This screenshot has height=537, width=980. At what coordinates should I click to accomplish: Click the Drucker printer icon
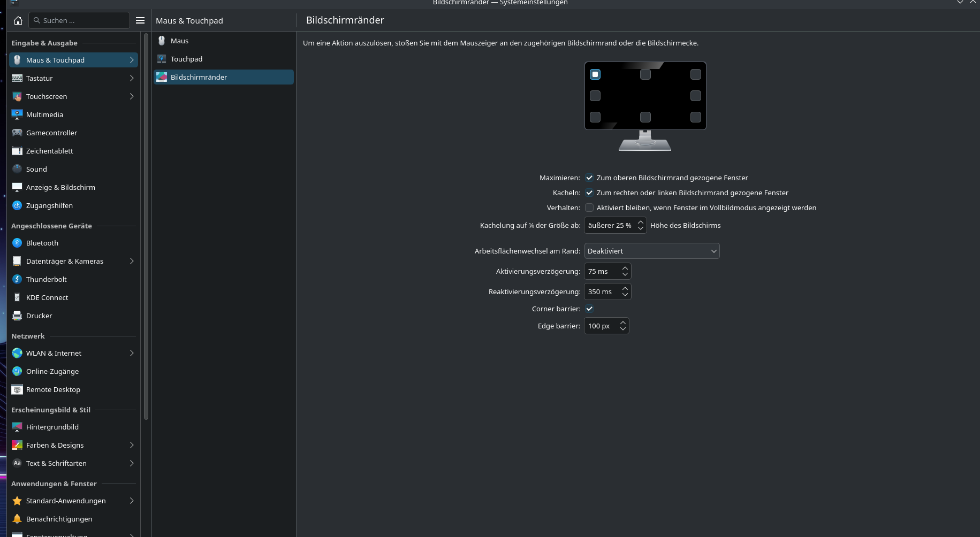coord(17,316)
